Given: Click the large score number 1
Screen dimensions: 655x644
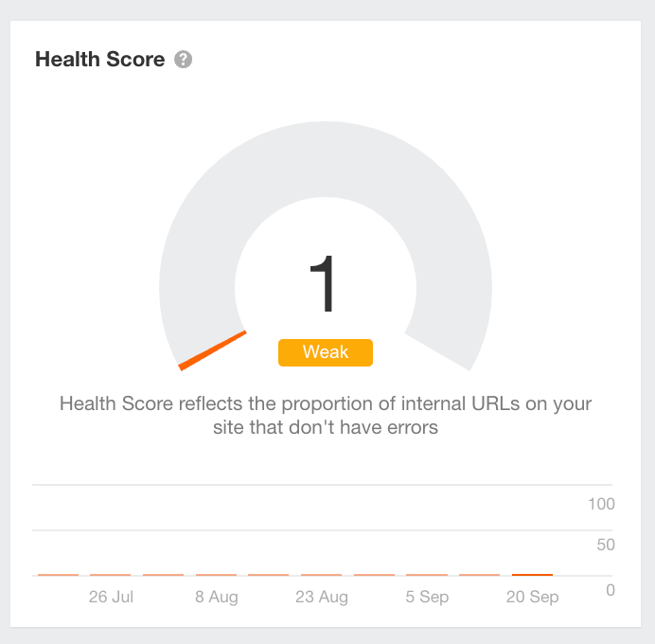Looking at the screenshot, I should pos(322,284).
